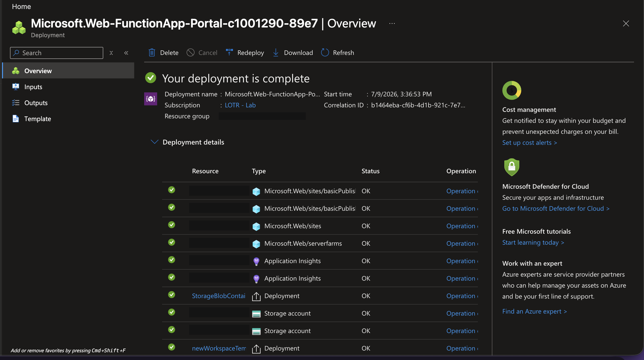
Task: Click the Delete trash icon
Action: tap(152, 52)
